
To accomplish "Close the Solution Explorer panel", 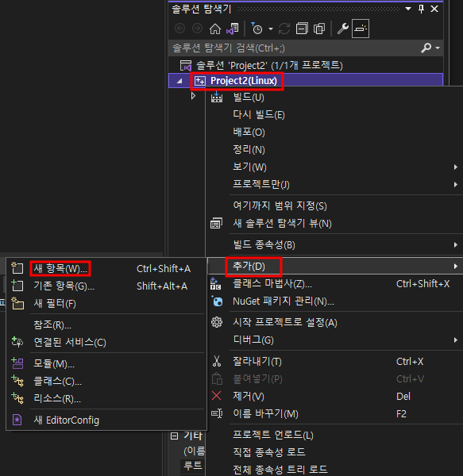I will click(434, 9).
